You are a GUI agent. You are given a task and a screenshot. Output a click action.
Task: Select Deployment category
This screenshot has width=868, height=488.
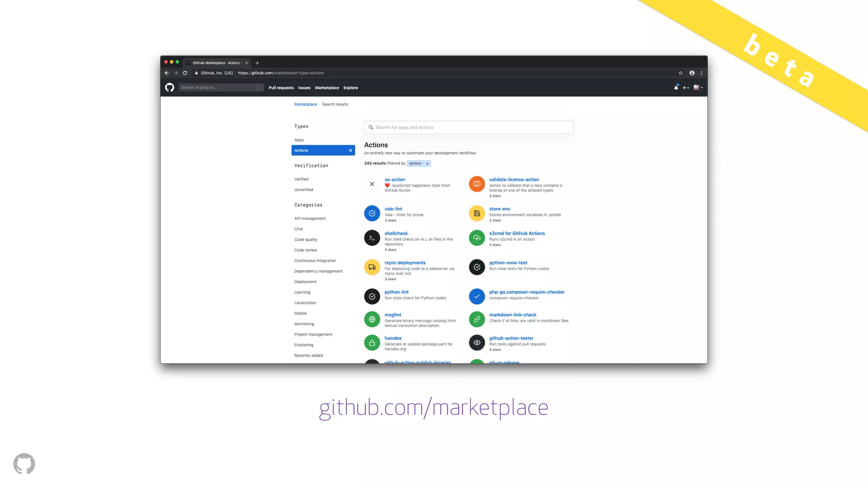coord(305,282)
